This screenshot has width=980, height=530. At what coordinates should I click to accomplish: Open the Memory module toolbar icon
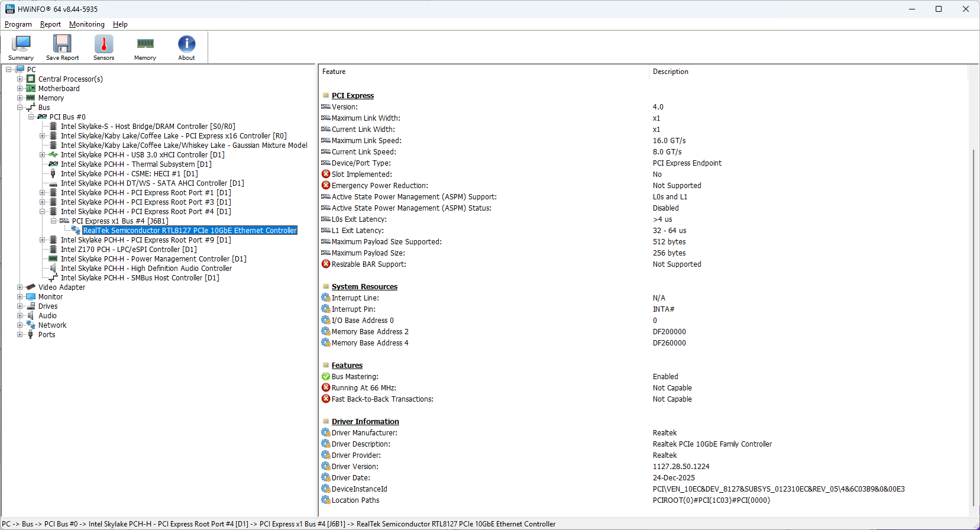145,44
